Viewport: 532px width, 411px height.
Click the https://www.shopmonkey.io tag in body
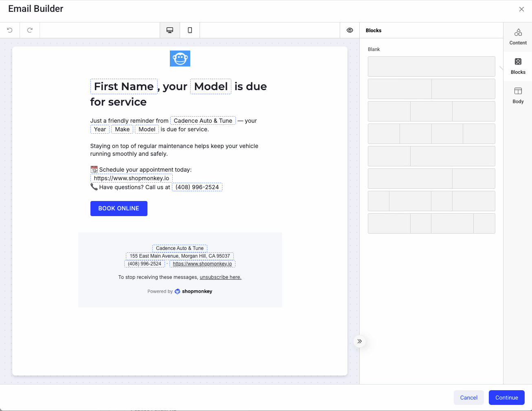[x=132, y=178]
